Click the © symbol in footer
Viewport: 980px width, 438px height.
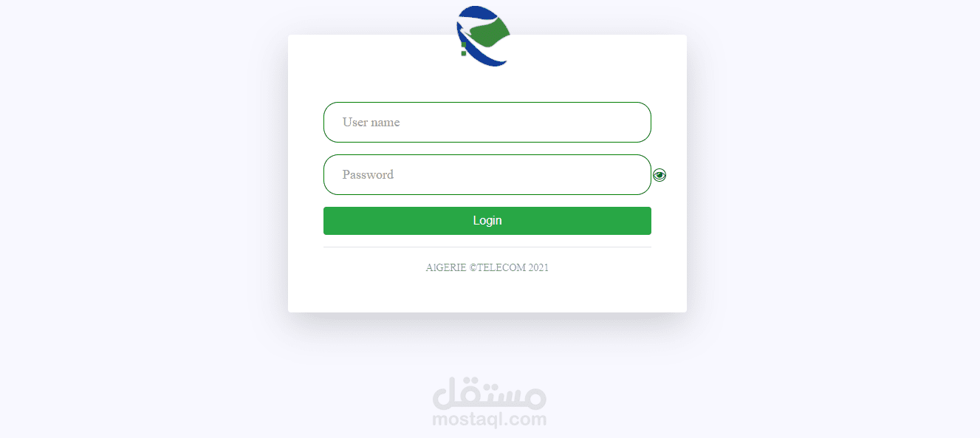pos(473,267)
